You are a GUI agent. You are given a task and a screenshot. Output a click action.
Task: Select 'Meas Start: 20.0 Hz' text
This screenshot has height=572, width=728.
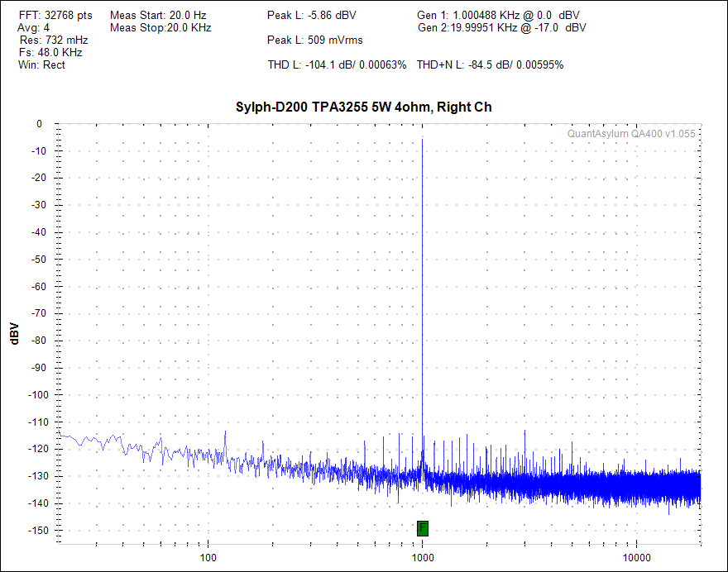[x=158, y=16]
